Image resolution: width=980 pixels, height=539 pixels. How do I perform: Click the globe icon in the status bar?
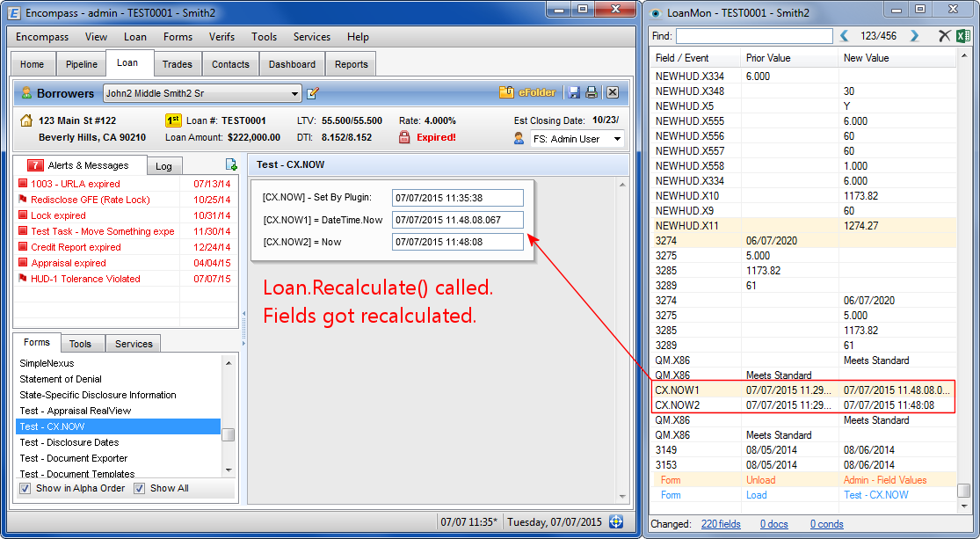(616, 521)
